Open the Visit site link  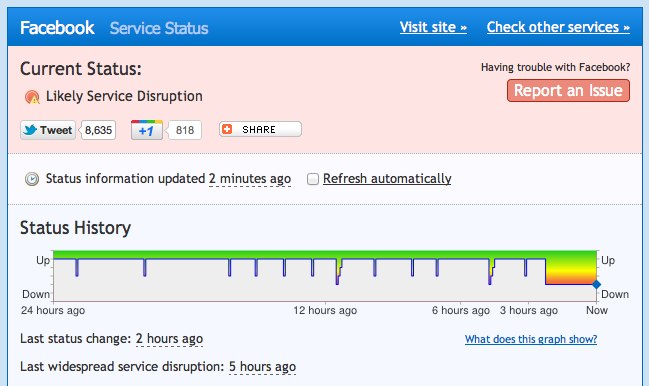click(x=433, y=27)
